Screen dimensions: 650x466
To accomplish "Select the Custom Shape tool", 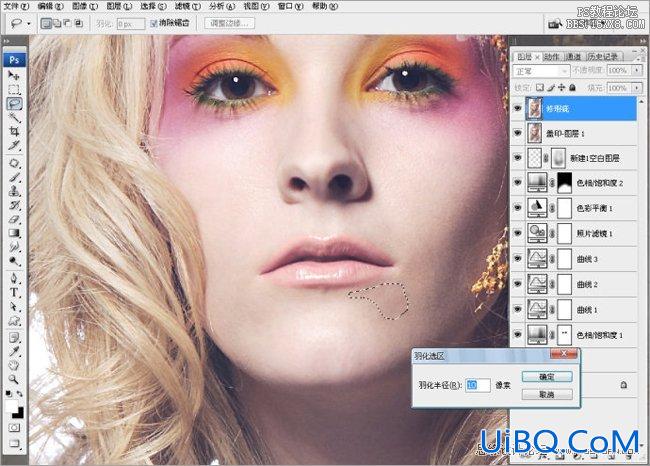I will tap(14, 320).
